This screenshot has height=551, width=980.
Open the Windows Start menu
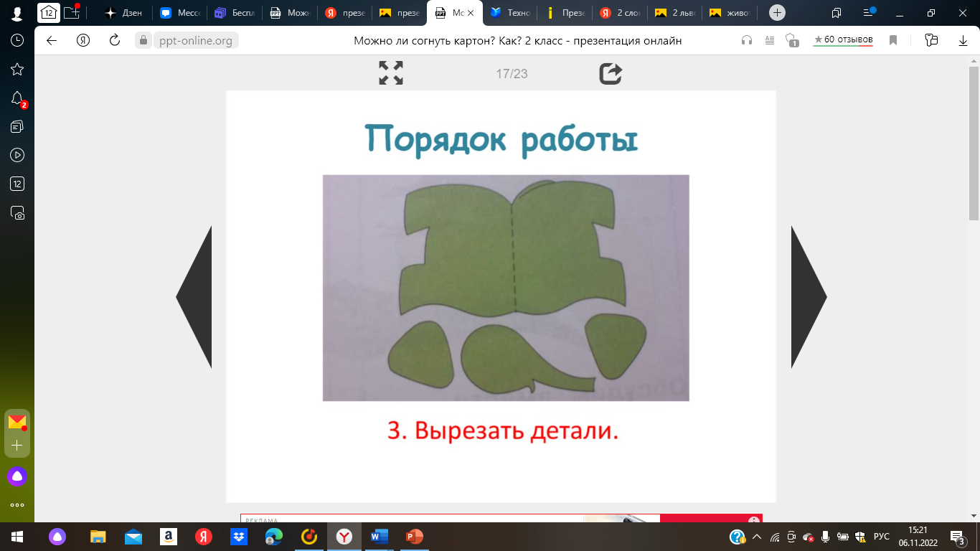click(x=17, y=537)
